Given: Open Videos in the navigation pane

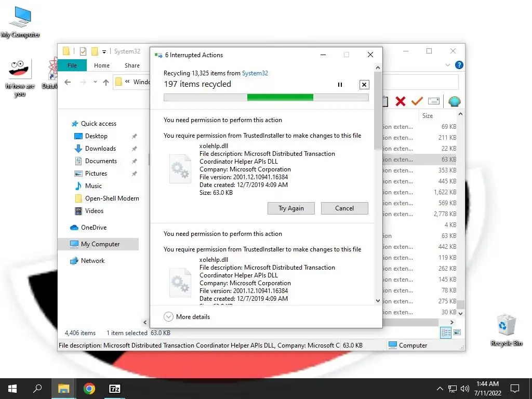Looking at the screenshot, I should click(x=94, y=211).
